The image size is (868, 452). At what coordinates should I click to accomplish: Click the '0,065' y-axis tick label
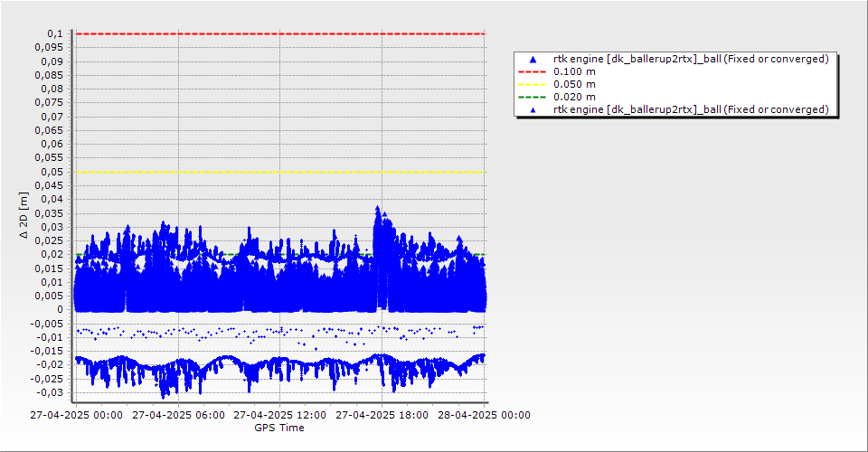tap(49, 130)
